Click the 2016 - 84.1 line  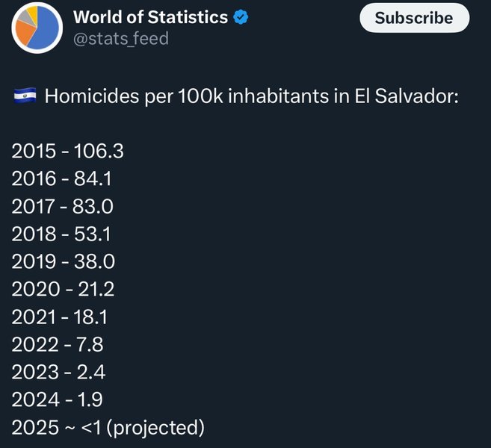pyautogui.click(x=62, y=178)
